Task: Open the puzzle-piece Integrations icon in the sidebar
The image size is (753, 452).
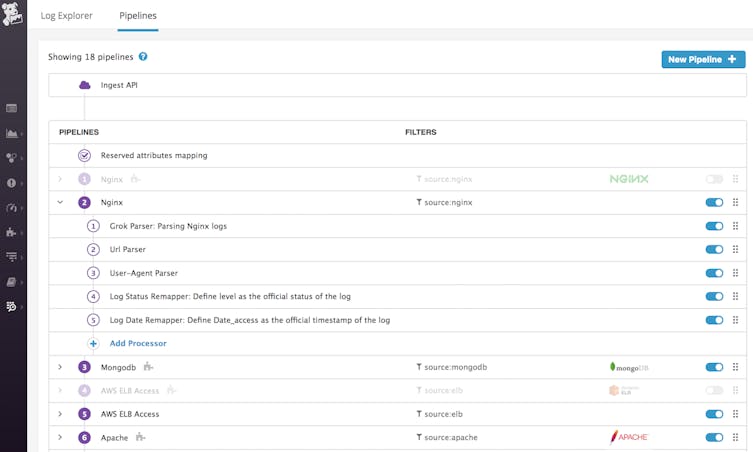Action: (x=12, y=232)
